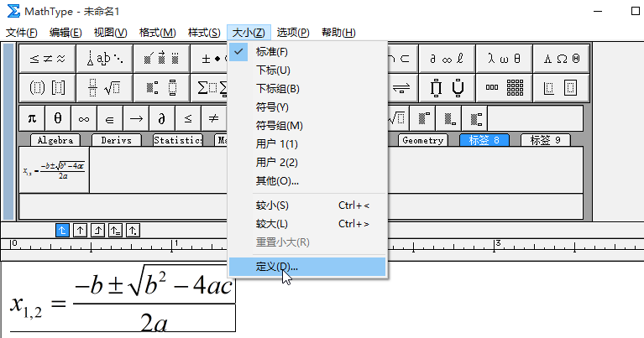Select 较小(S) to shrink size

(x=307, y=205)
